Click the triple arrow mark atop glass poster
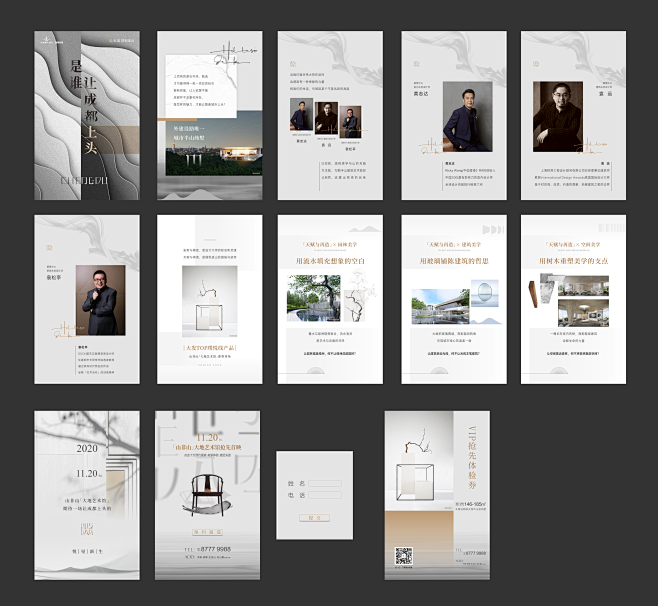 click(x=492, y=230)
